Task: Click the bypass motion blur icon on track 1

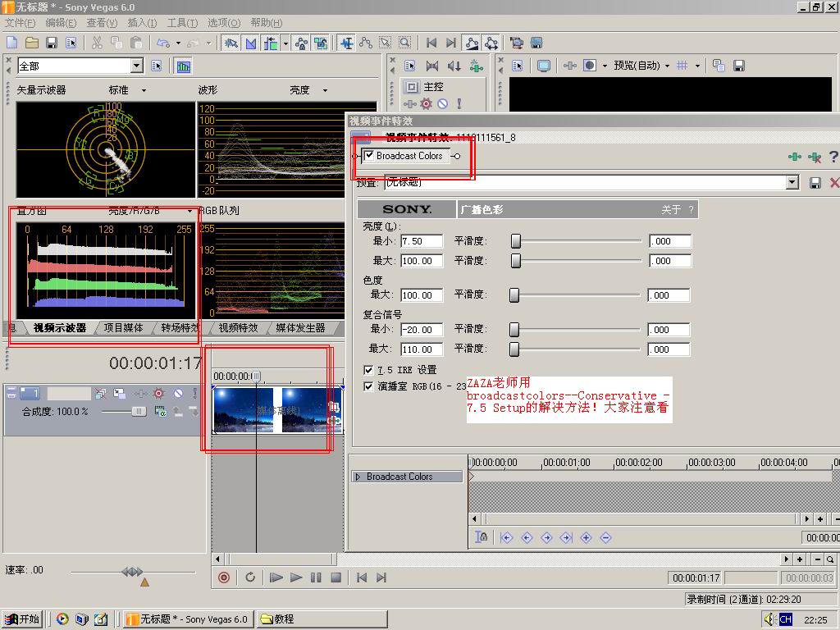Action: [x=100, y=394]
